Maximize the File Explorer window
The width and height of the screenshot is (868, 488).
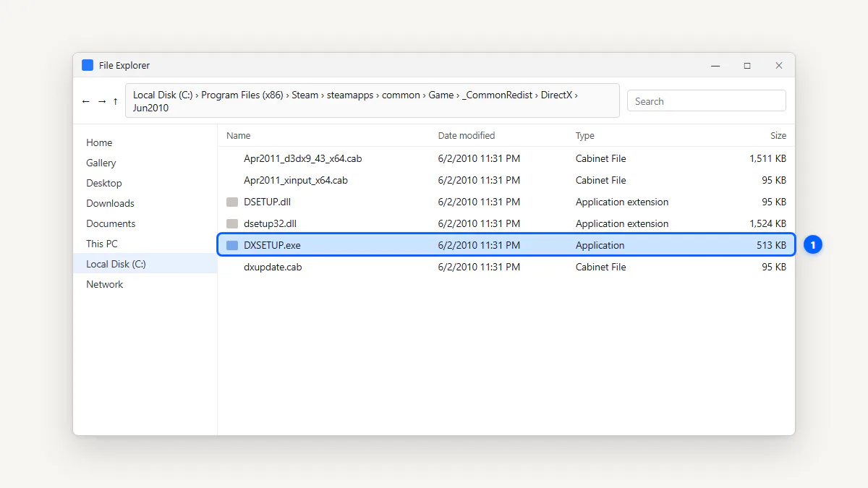click(747, 65)
